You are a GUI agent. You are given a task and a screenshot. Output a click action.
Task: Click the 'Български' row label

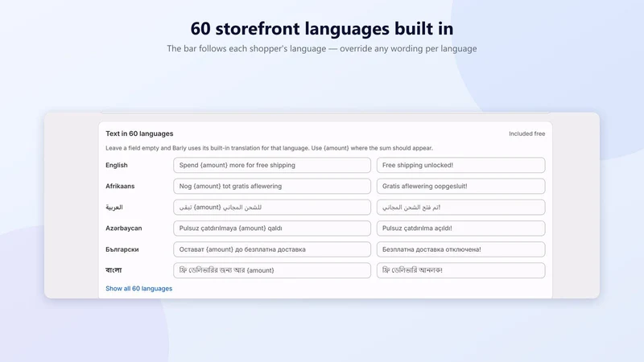point(122,249)
